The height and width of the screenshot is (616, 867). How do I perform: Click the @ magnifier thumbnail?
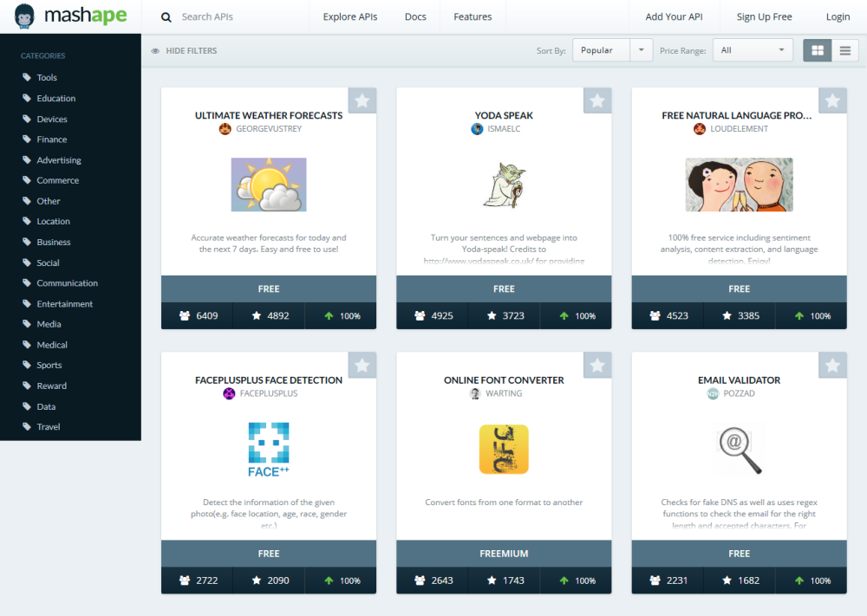pos(740,450)
